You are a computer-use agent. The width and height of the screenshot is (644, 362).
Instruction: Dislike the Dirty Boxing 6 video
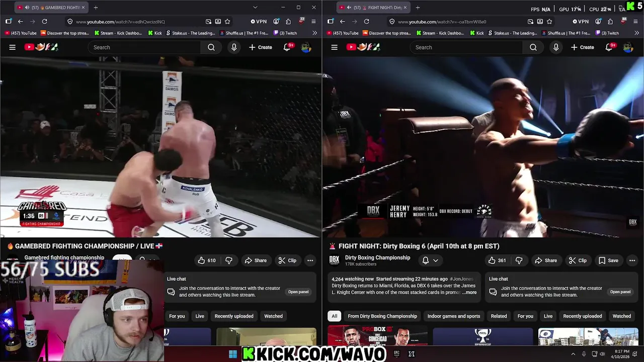click(x=519, y=260)
